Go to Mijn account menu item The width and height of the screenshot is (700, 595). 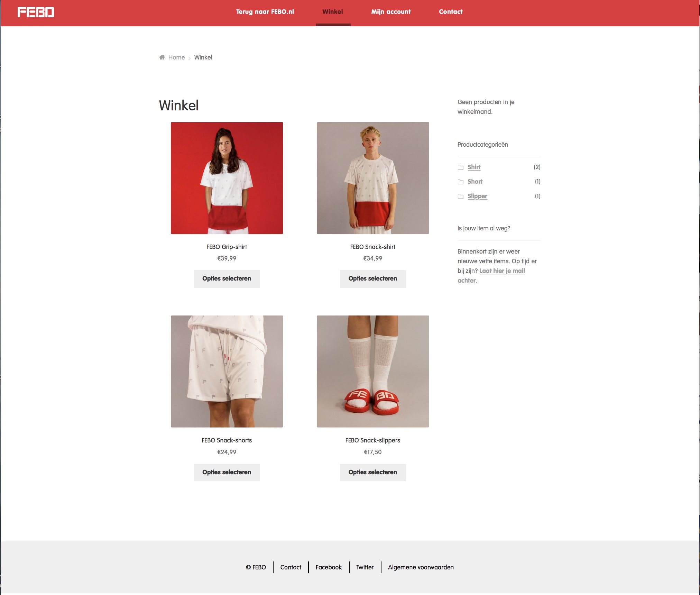(x=391, y=12)
